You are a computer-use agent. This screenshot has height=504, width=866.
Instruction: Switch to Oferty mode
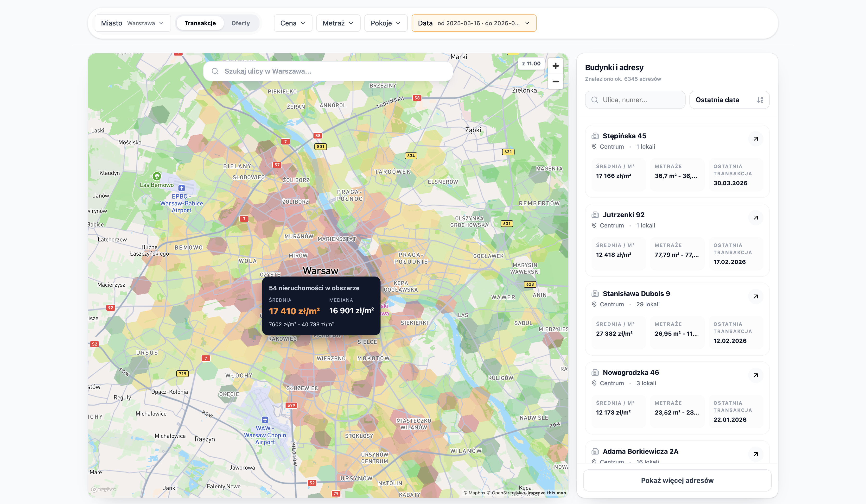(x=240, y=23)
